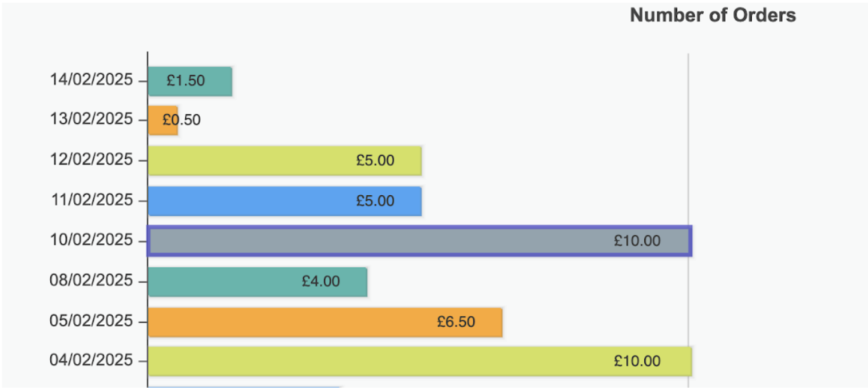Click the 14/02/2025 axis date label
The width and height of the screenshot is (868, 389).
click(x=91, y=80)
